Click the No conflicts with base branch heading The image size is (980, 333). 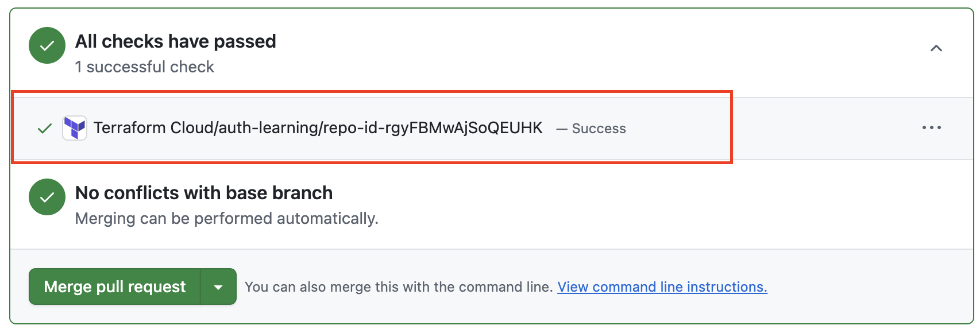(x=203, y=193)
